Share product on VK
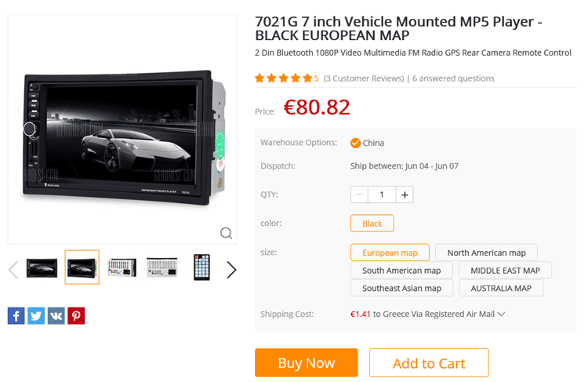This screenshot has height=382, width=588. (x=56, y=315)
